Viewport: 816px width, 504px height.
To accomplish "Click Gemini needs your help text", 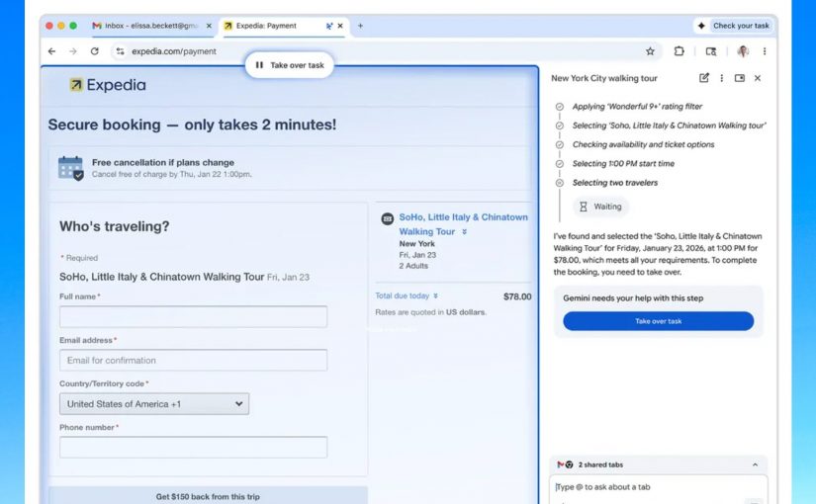I will pos(633,298).
